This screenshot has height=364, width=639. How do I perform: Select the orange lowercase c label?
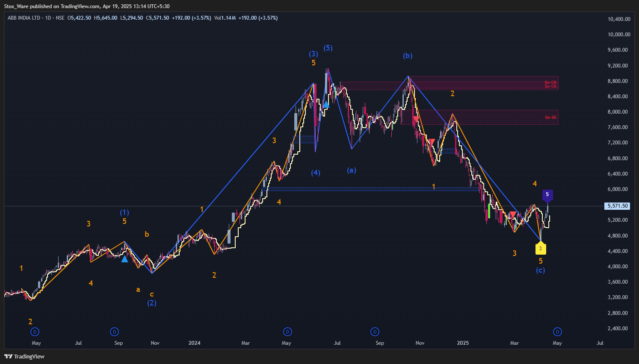pos(152,294)
